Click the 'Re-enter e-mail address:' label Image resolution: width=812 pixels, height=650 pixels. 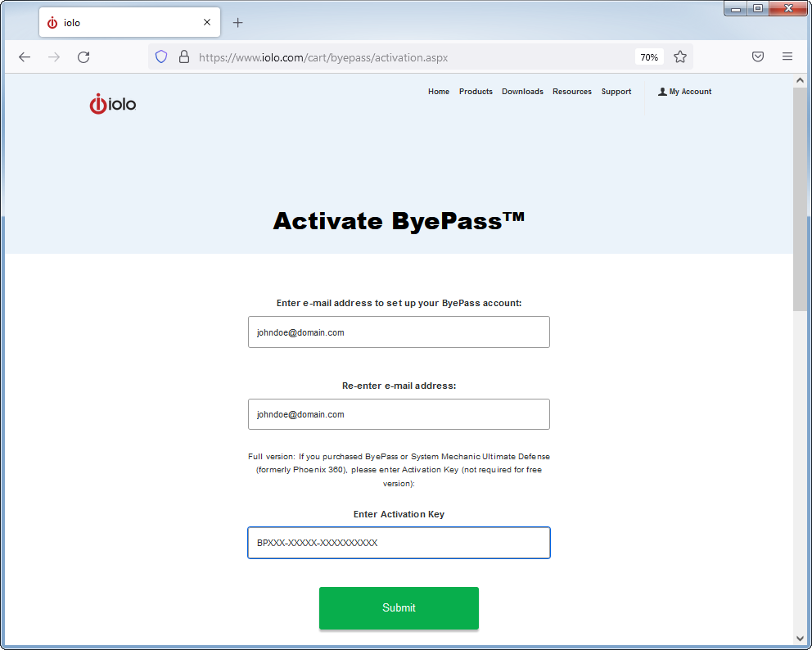click(399, 386)
